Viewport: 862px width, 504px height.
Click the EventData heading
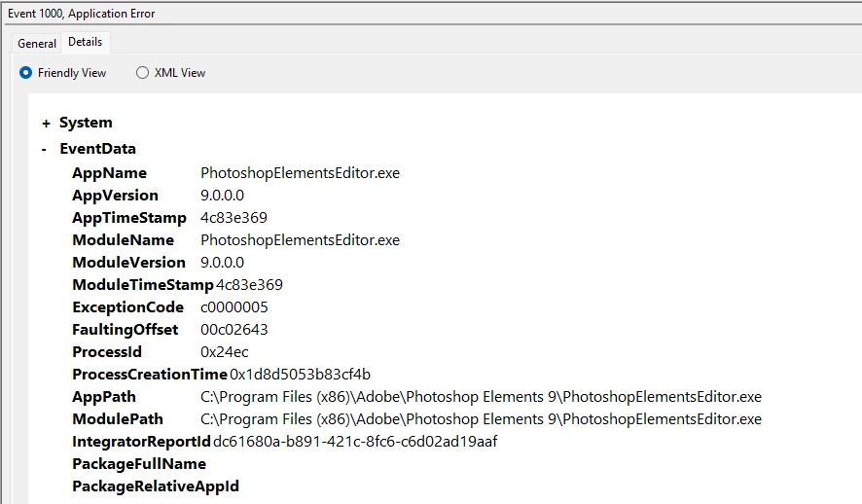[98, 149]
